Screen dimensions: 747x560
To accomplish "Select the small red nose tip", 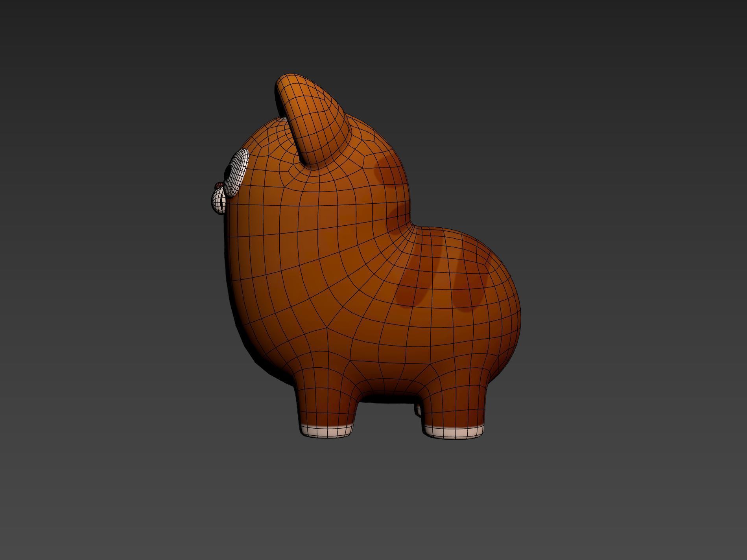I will [x=219, y=185].
